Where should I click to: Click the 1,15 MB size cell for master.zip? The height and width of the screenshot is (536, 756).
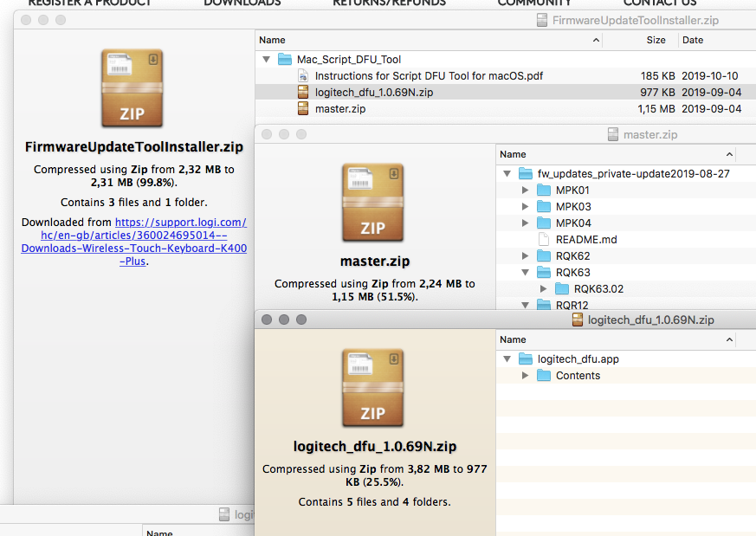[656, 108]
